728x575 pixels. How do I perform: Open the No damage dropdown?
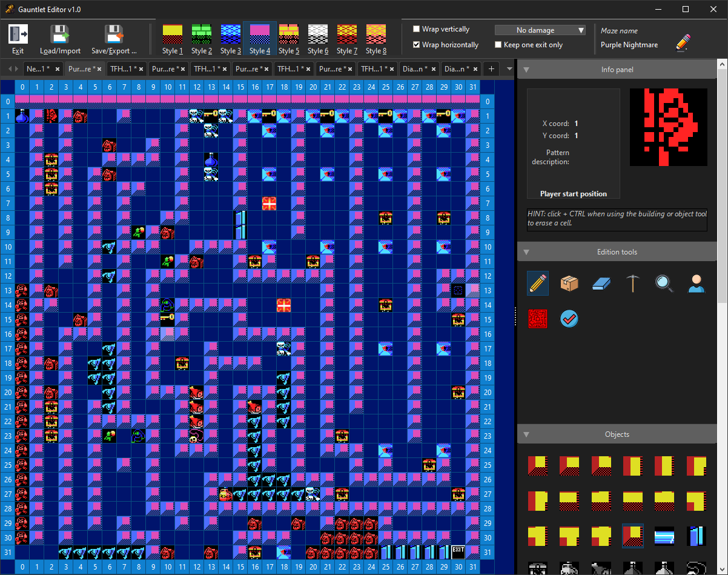(x=540, y=30)
